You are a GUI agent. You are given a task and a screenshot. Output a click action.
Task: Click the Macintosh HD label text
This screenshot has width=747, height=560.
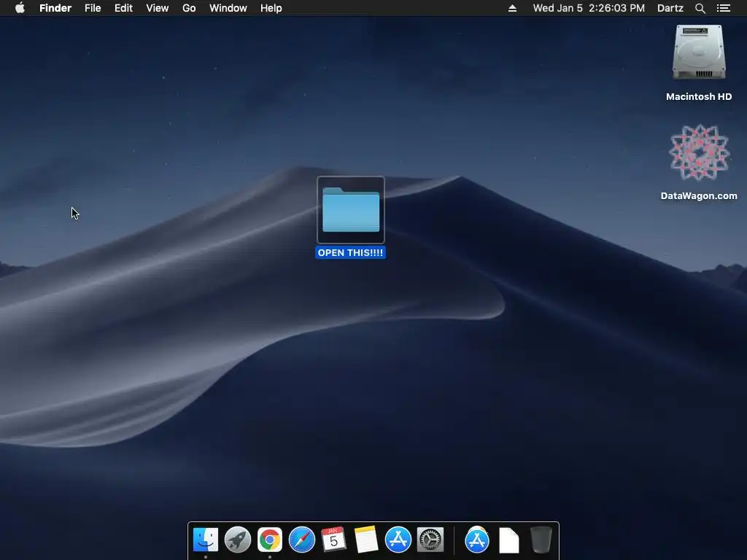[x=699, y=97]
